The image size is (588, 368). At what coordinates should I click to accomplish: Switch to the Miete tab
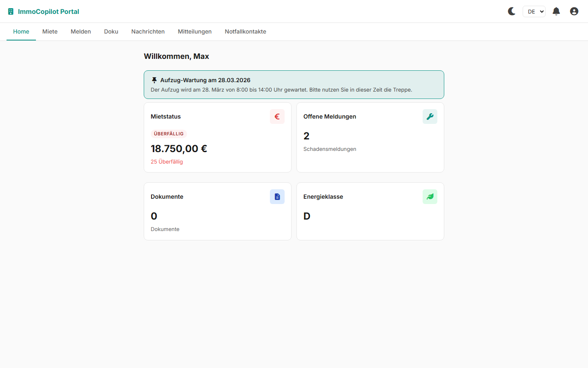pos(50,31)
